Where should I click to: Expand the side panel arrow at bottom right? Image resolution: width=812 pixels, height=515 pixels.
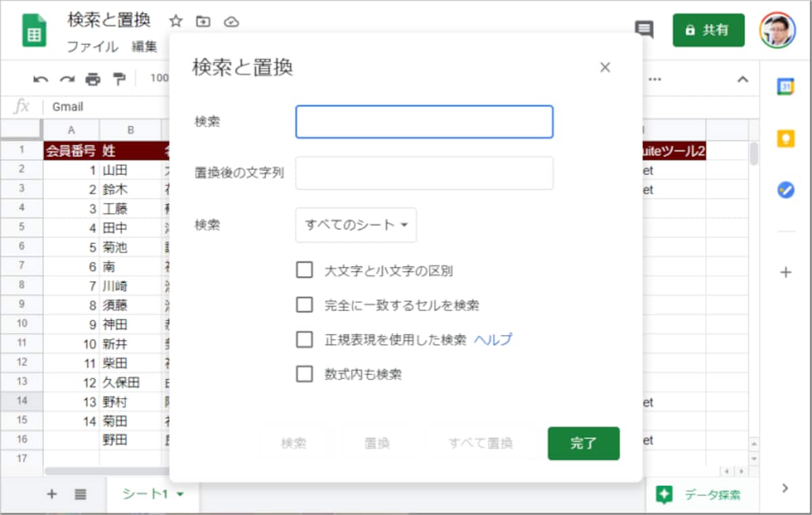tap(785, 487)
